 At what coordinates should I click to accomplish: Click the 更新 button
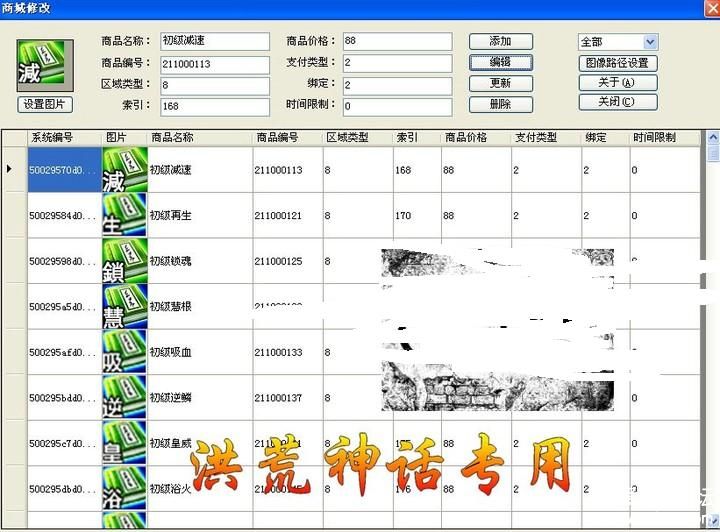501,83
